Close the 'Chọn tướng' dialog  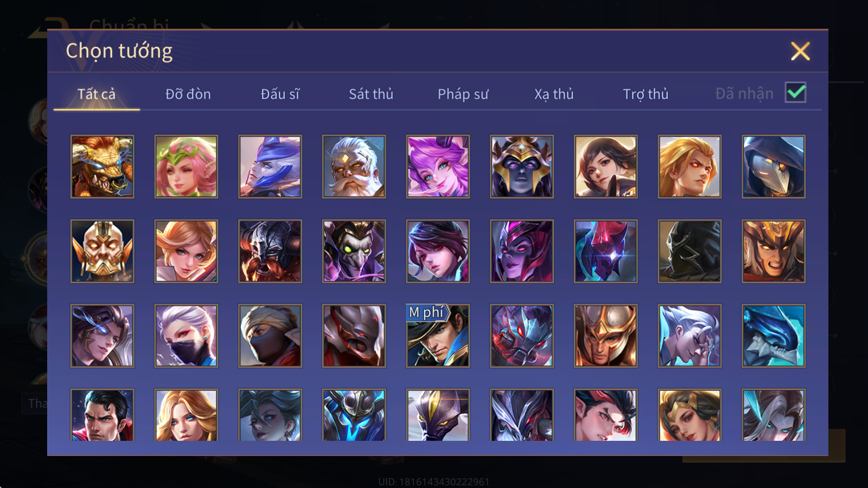[800, 51]
